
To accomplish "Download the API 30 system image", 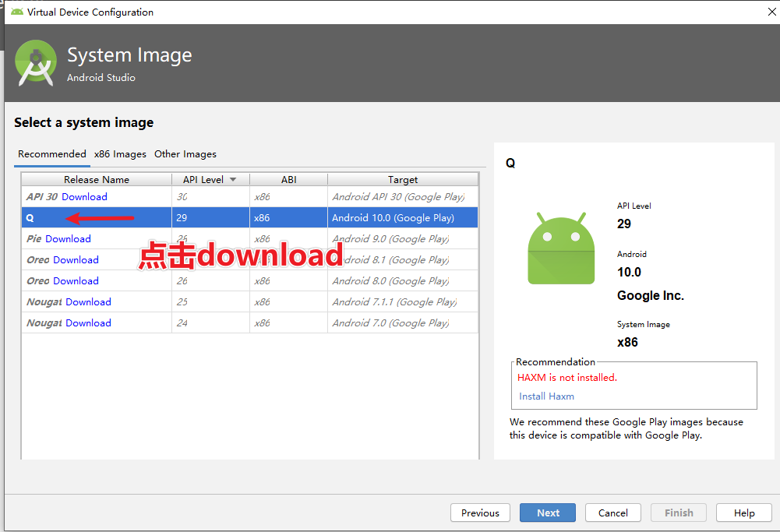I will (x=85, y=197).
